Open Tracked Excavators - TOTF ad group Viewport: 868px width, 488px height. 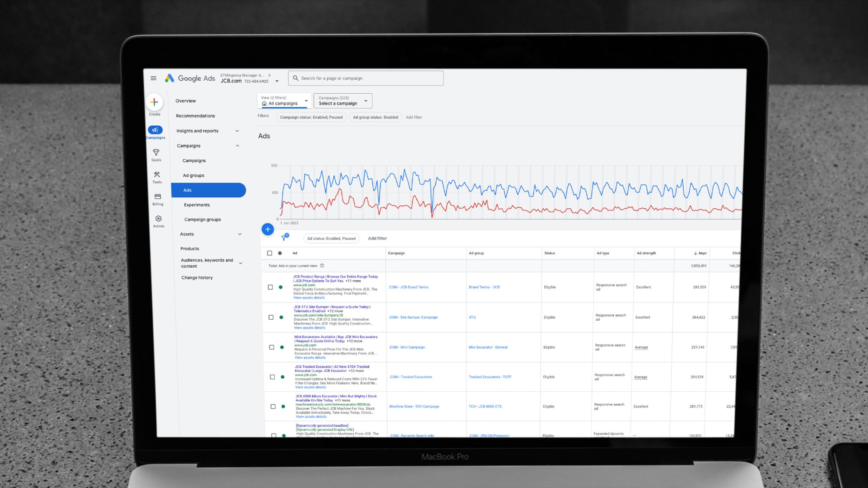pos(490,377)
